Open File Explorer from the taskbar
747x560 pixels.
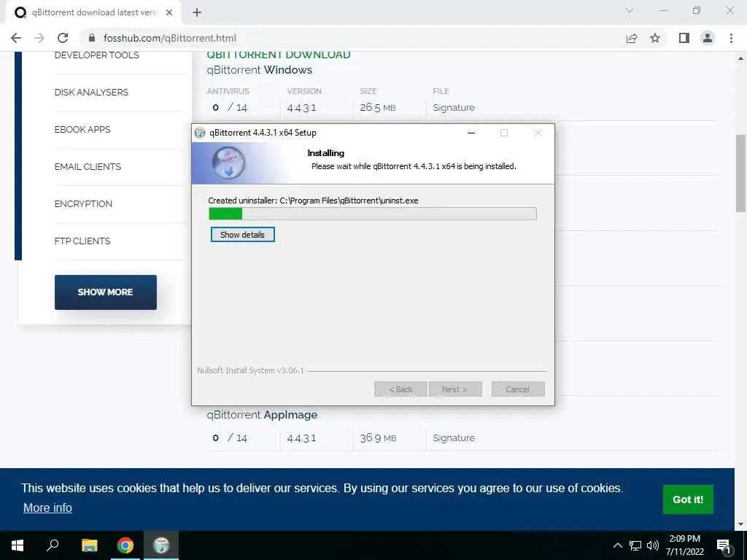(x=89, y=545)
